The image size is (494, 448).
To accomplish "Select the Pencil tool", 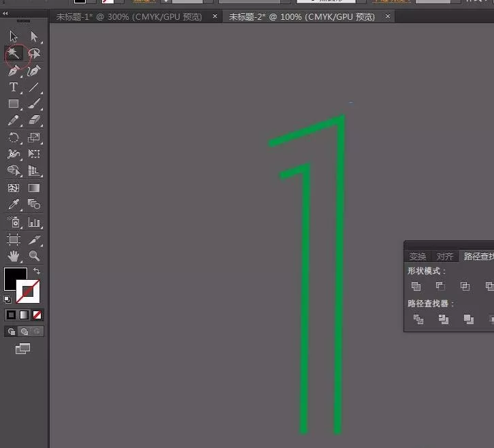I will coord(14,121).
